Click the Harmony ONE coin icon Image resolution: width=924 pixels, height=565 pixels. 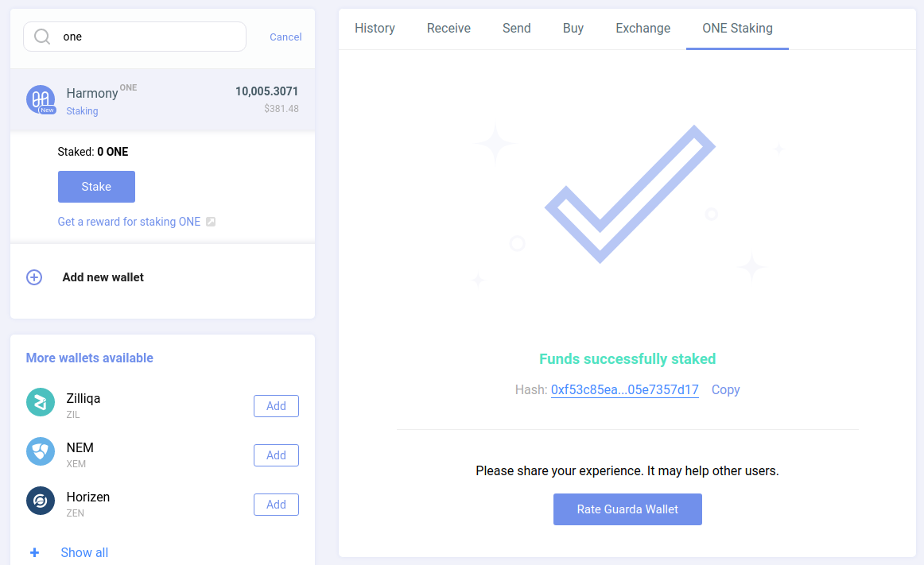point(41,99)
